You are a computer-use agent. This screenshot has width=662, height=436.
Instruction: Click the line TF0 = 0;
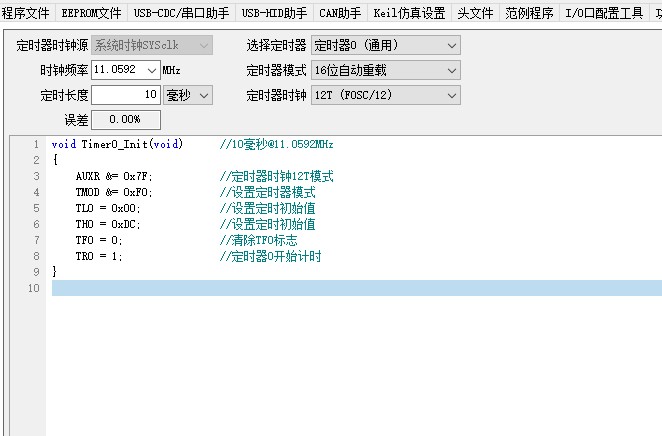pos(99,241)
